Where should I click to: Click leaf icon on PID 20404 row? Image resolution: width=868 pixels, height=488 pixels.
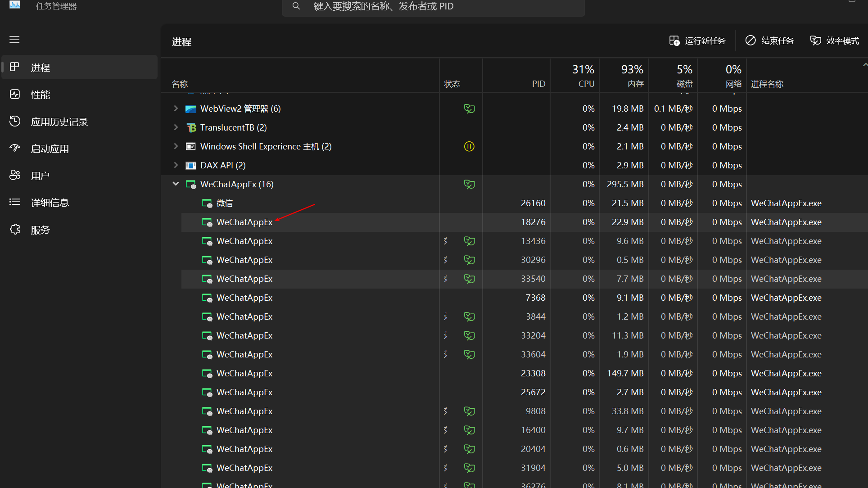point(470,449)
